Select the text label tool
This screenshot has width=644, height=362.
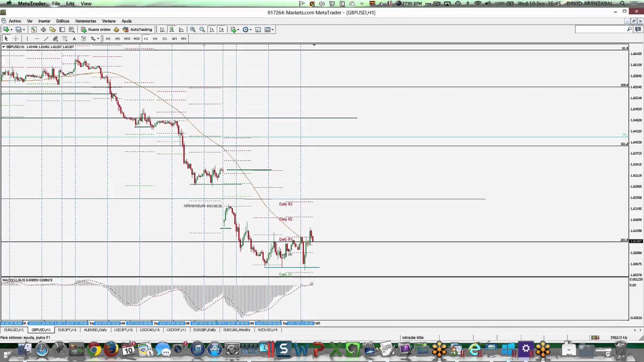74,39
